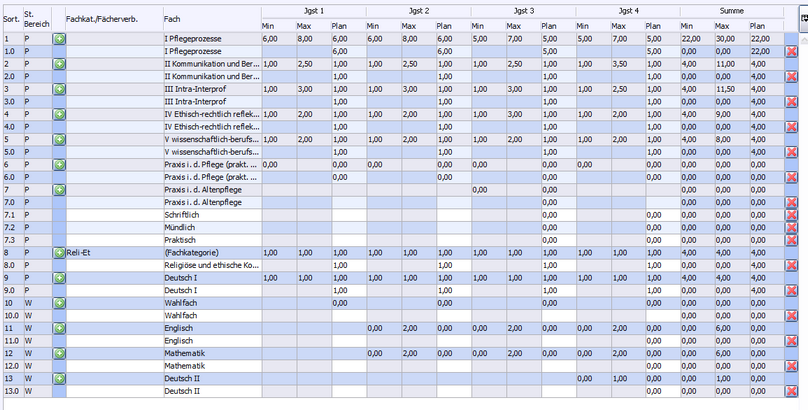Open the column chooser button at the table's top-right corner
Image resolution: width=808 pixels, height=410 pixels.
(x=802, y=17)
